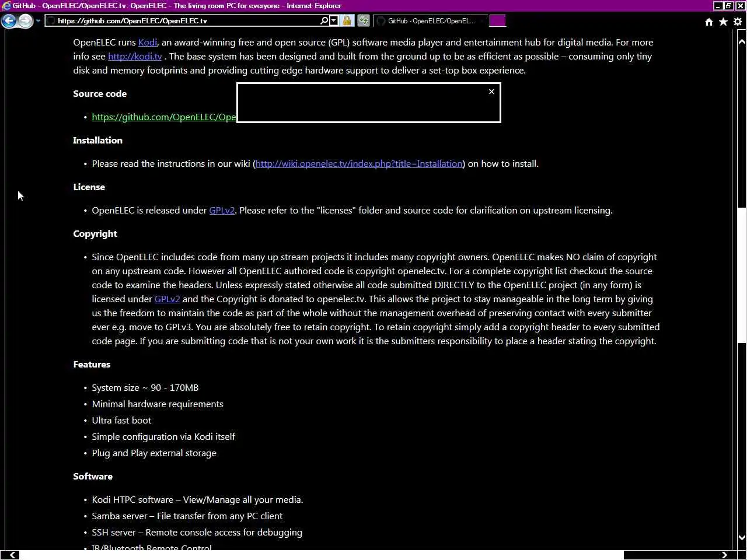Restore down the Internet Explorer window

729,6
